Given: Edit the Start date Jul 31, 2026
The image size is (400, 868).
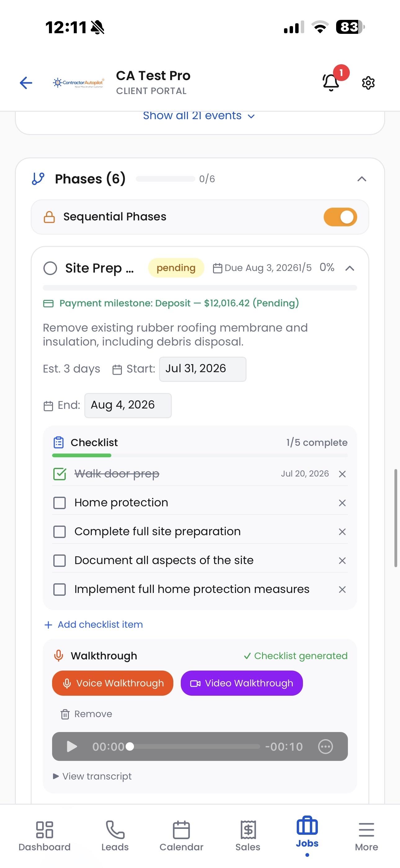Looking at the screenshot, I should pos(203,369).
